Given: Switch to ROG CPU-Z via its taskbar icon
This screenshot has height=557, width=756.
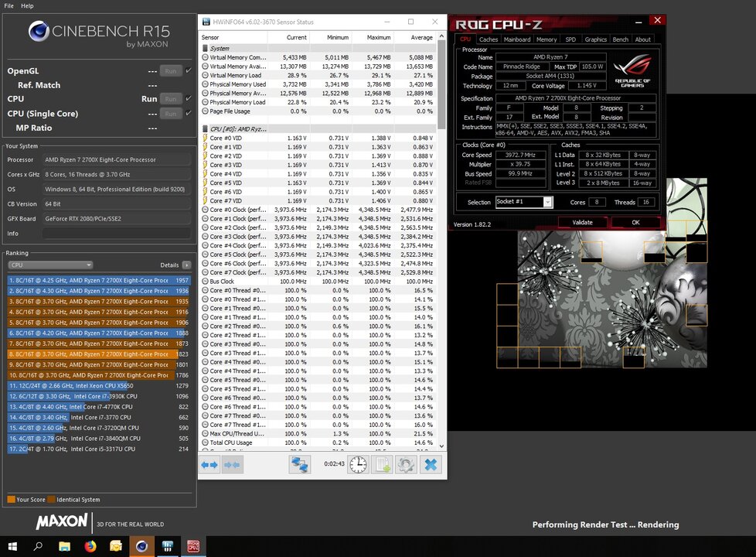Looking at the screenshot, I should (193, 546).
